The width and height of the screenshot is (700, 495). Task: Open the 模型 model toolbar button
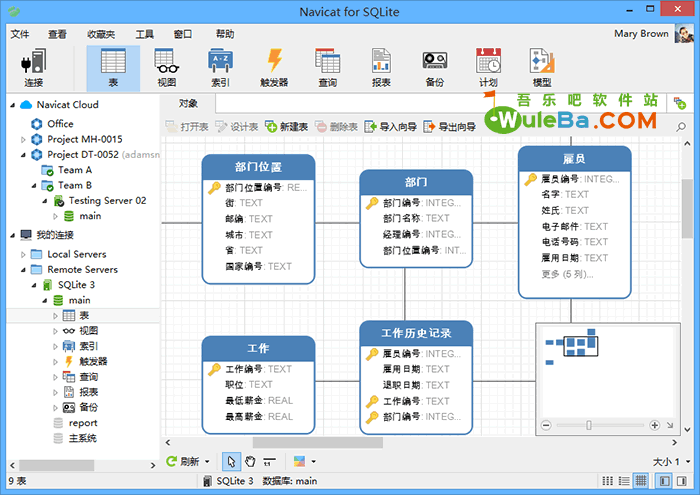(542, 68)
